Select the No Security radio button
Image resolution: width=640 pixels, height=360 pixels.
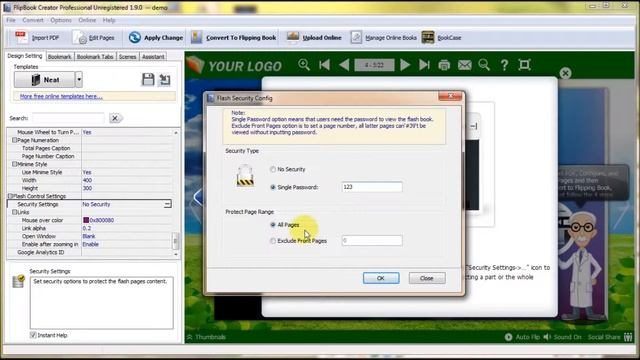point(273,169)
